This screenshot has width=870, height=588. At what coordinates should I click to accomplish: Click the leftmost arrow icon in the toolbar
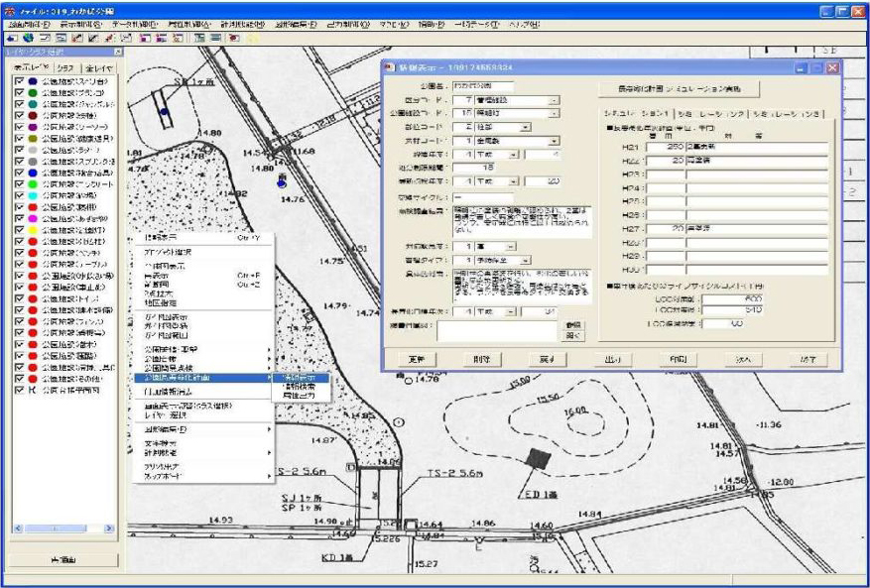tap(11, 38)
